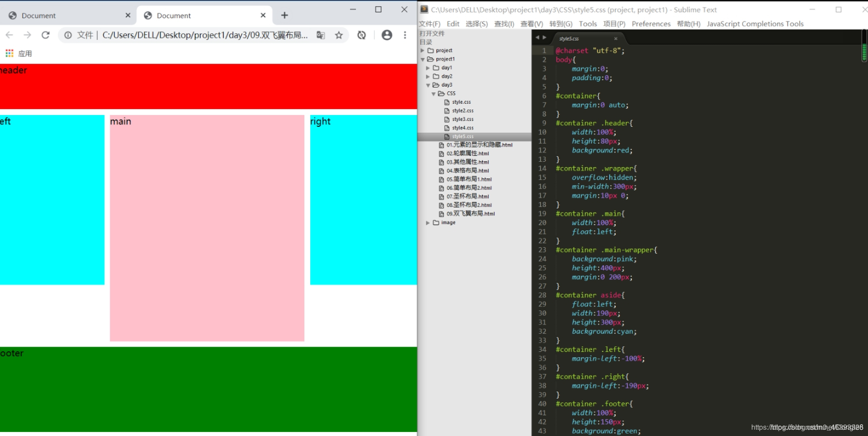Collapse the day3 folder
The width and height of the screenshot is (868, 436).
point(428,85)
